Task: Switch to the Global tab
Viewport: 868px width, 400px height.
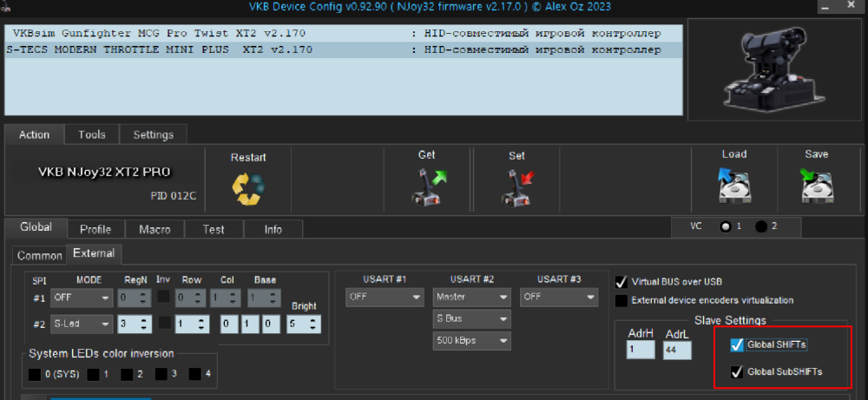Action: pos(36,227)
